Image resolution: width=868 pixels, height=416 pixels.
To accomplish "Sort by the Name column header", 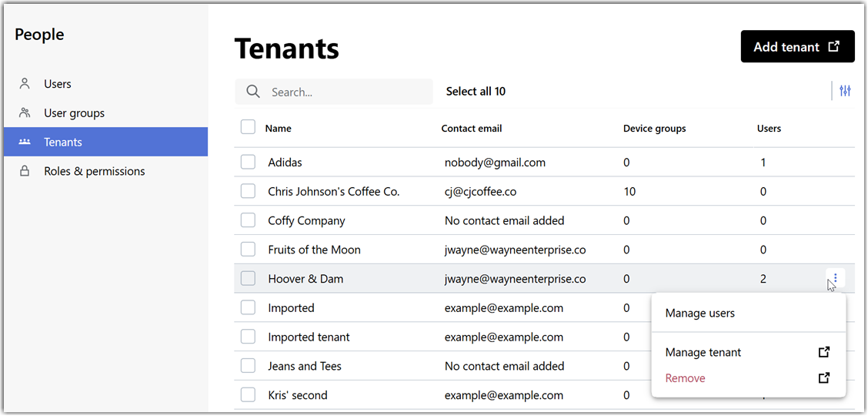I will click(278, 129).
